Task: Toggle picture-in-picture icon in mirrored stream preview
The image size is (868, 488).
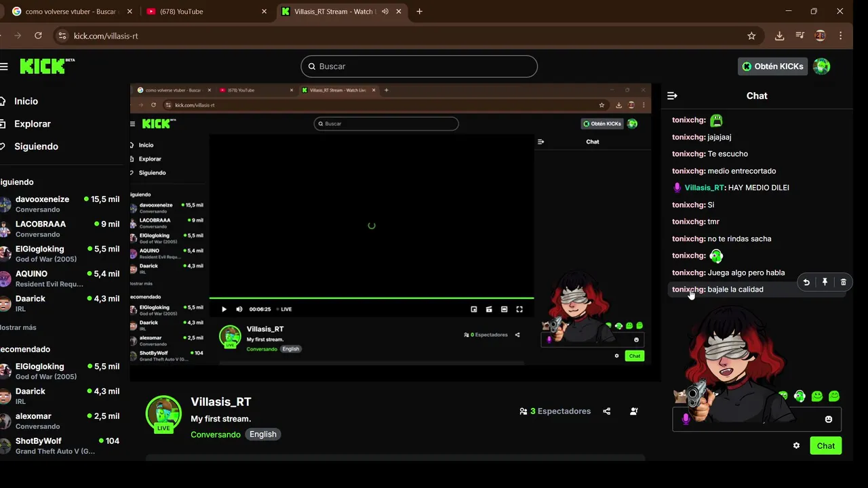Action: (x=474, y=309)
